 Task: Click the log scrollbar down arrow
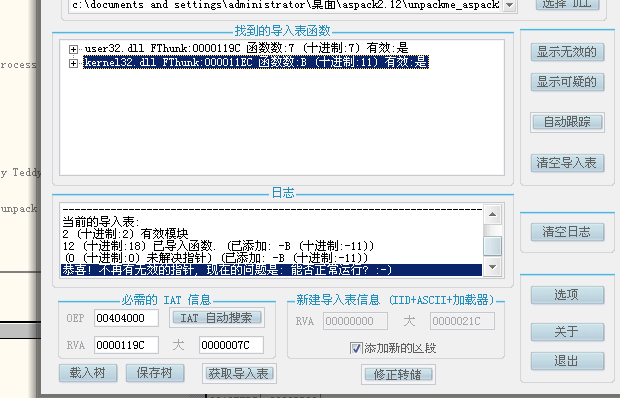click(x=493, y=267)
